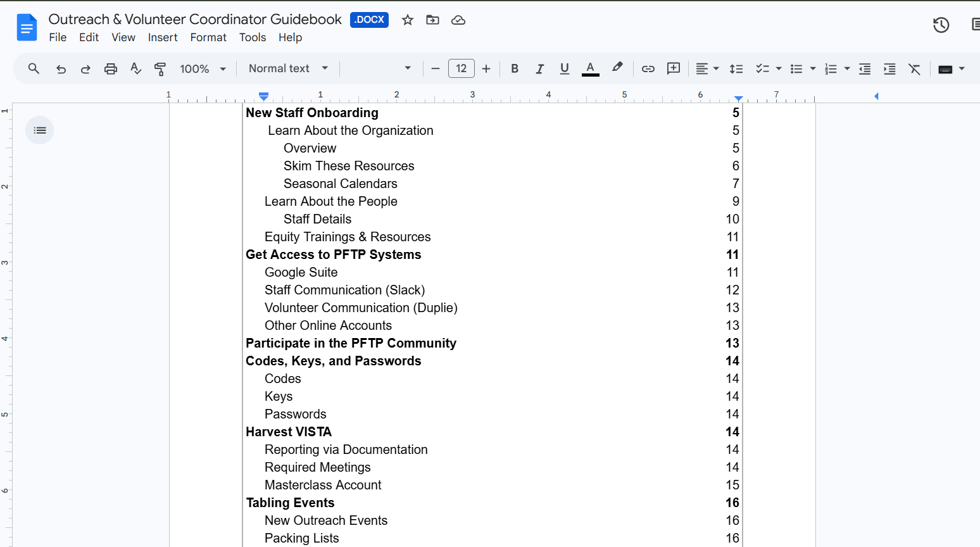Screen dimensions: 980x547
Task: Select the Paint format tool
Action: coord(160,68)
